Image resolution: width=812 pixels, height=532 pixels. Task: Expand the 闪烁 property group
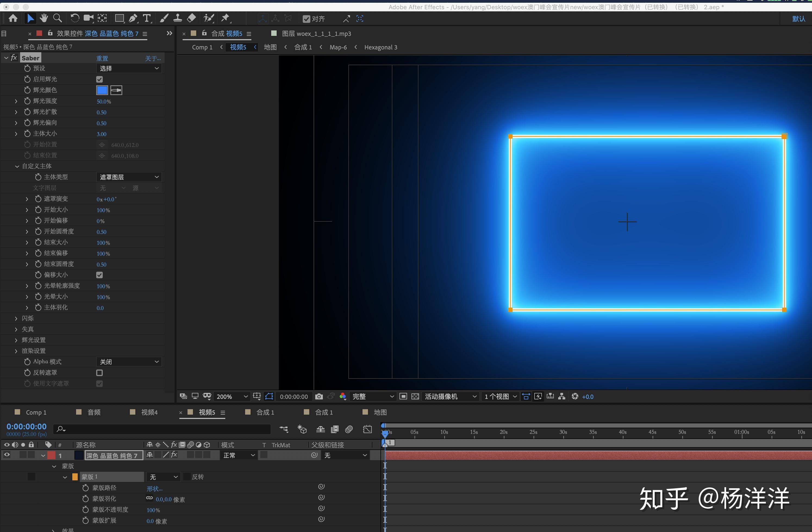pos(16,318)
